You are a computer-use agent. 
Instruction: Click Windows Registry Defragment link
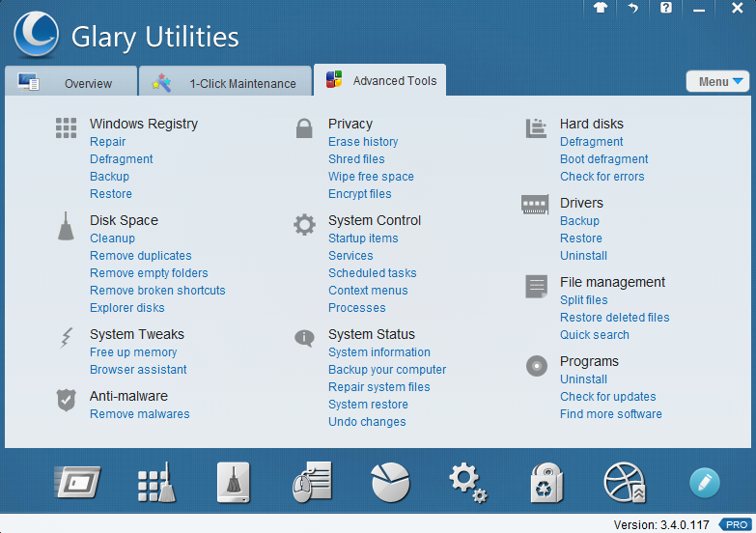click(121, 159)
